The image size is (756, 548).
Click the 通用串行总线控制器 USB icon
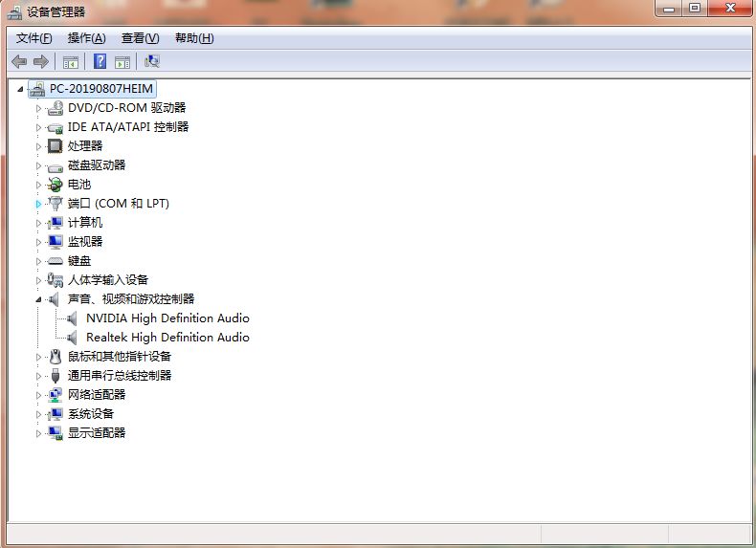[56, 376]
